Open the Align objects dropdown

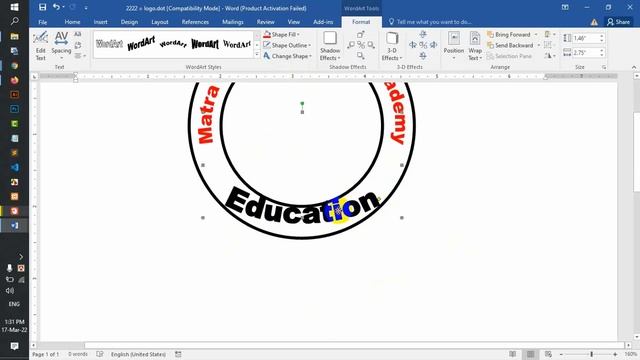[550, 34]
